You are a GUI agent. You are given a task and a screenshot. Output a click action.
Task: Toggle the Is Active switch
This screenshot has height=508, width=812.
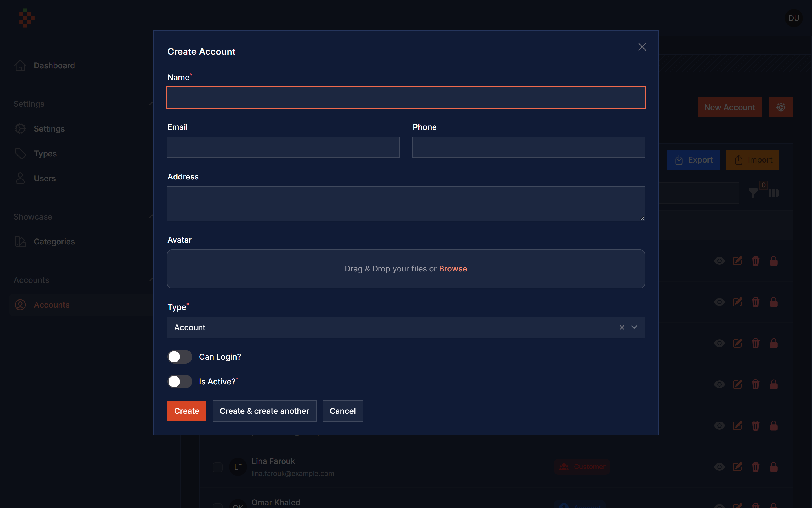[x=180, y=382]
